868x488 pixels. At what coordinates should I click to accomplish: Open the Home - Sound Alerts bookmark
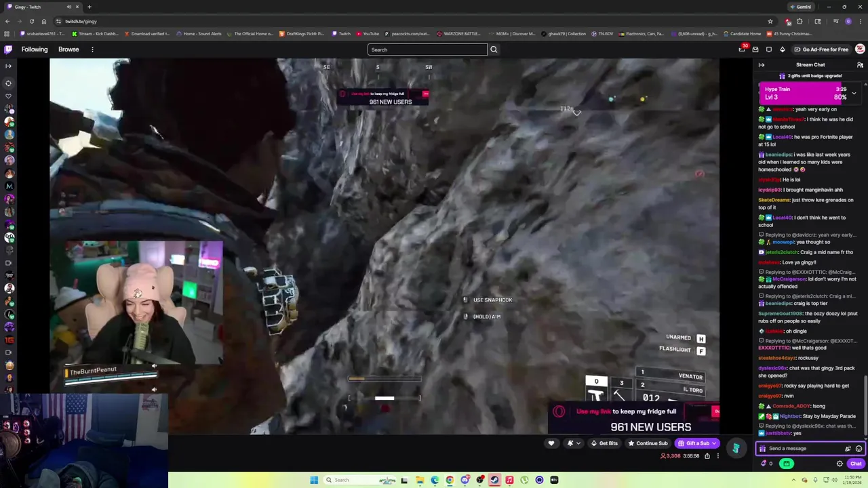(x=199, y=34)
